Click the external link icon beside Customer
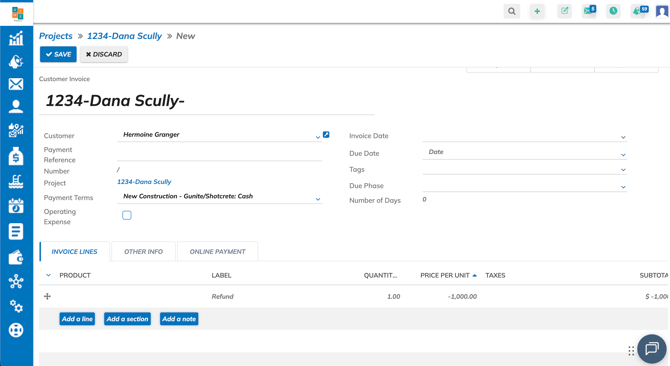The image size is (670, 366). point(326,135)
